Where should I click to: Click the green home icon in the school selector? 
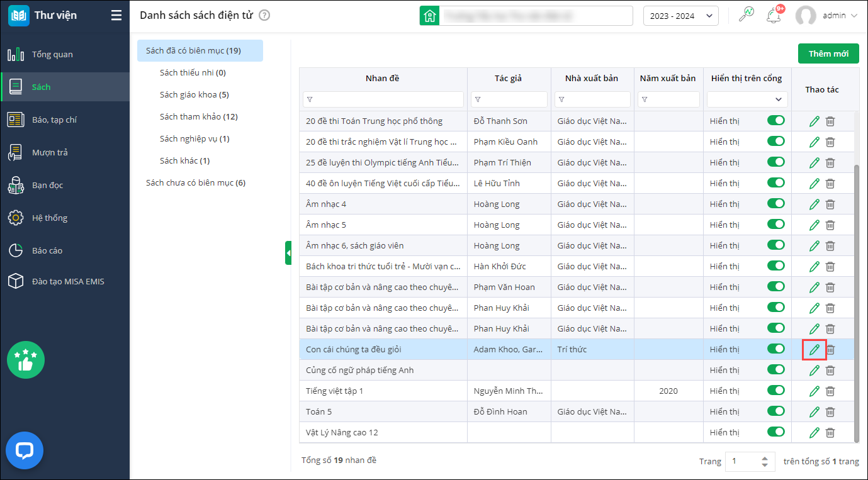click(x=430, y=16)
